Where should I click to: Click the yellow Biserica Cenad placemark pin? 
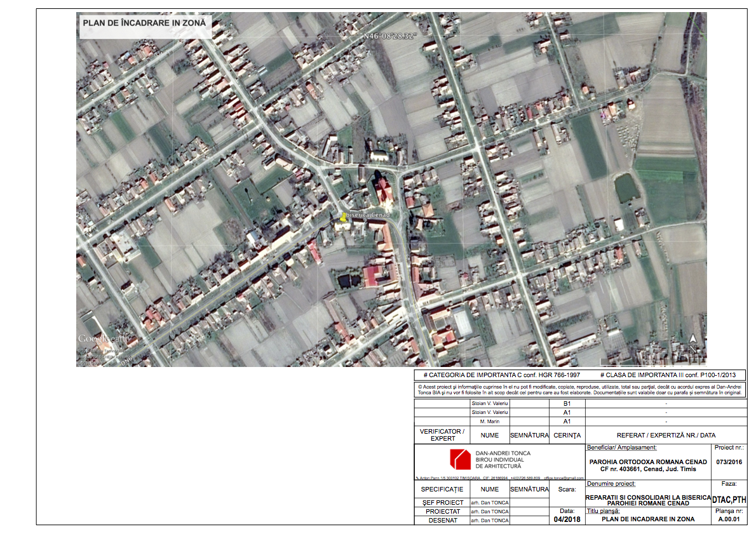pyautogui.click(x=343, y=217)
